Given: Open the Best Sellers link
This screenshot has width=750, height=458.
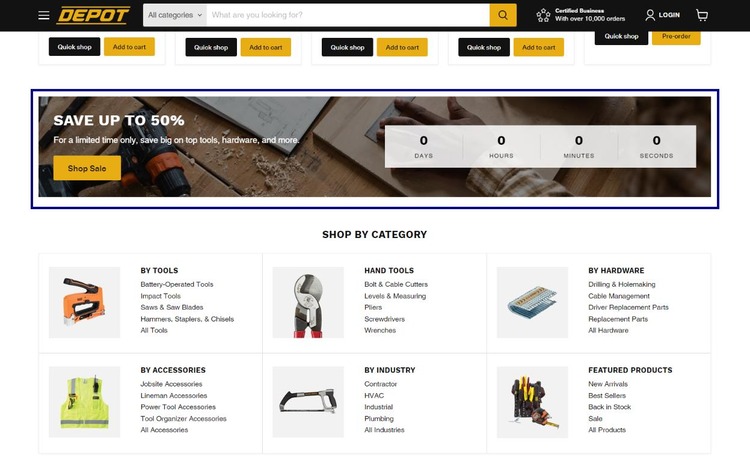Looking at the screenshot, I should pyautogui.click(x=607, y=396).
